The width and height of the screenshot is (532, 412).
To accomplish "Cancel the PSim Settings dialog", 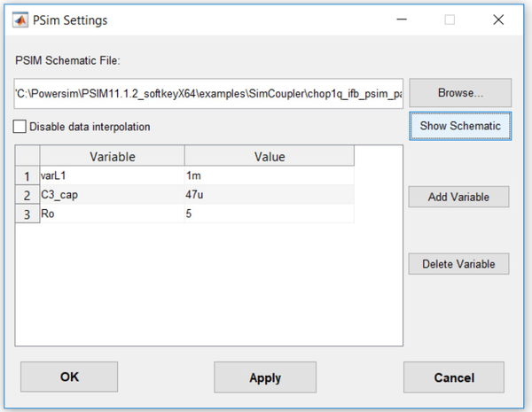I will (x=453, y=377).
